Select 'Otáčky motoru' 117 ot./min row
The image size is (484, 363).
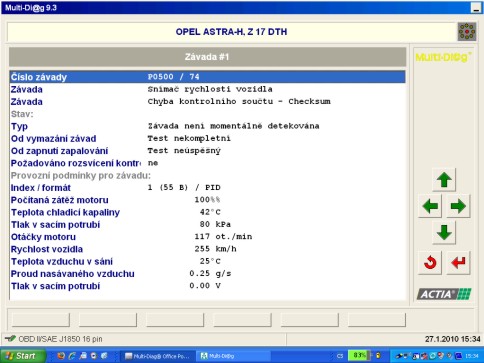208,237
